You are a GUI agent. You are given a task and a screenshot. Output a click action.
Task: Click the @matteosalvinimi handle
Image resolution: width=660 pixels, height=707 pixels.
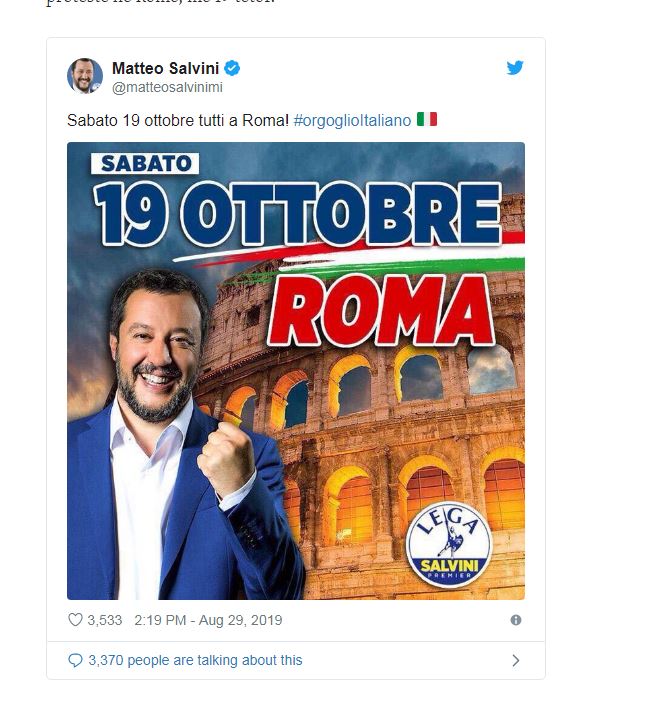click(x=167, y=88)
